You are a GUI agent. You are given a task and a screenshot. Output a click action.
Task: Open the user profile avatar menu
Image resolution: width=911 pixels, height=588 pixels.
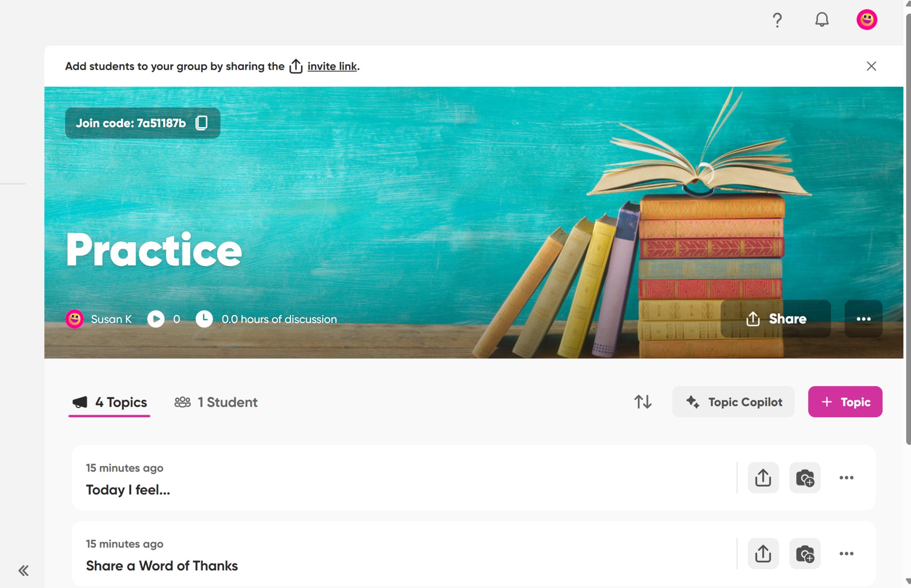tap(867, 20)
